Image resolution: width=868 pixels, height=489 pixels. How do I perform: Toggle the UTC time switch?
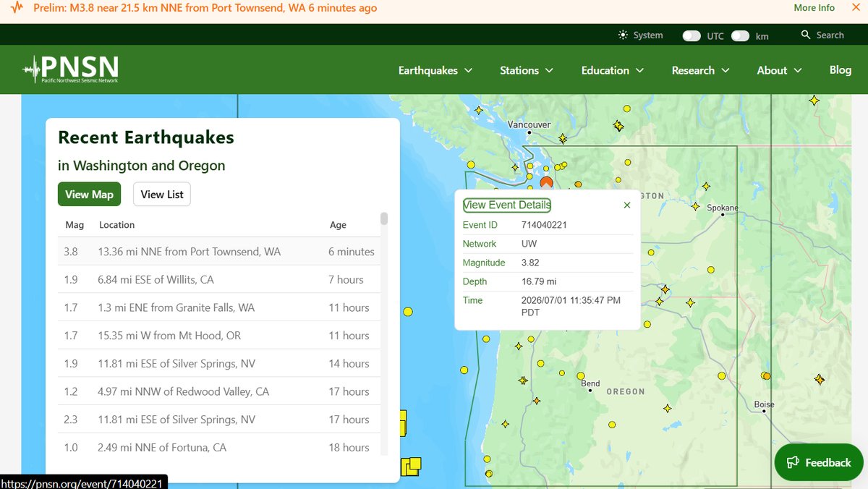pyautogui.click(x=692, y=35)
